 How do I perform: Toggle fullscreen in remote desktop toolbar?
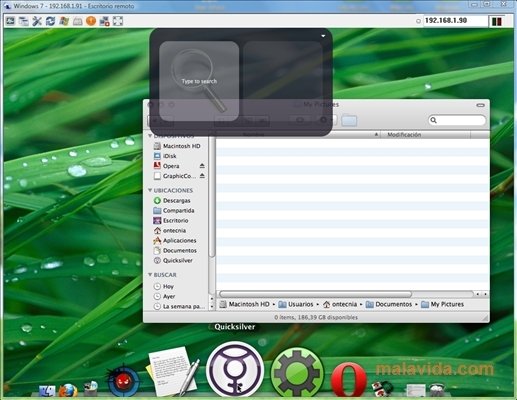pos(118,21)
